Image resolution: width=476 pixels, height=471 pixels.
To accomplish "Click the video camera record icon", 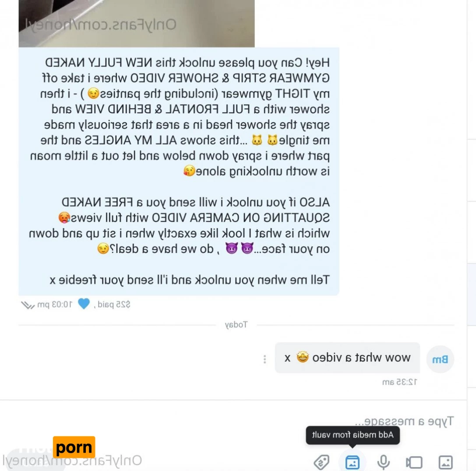I will 414,463.
